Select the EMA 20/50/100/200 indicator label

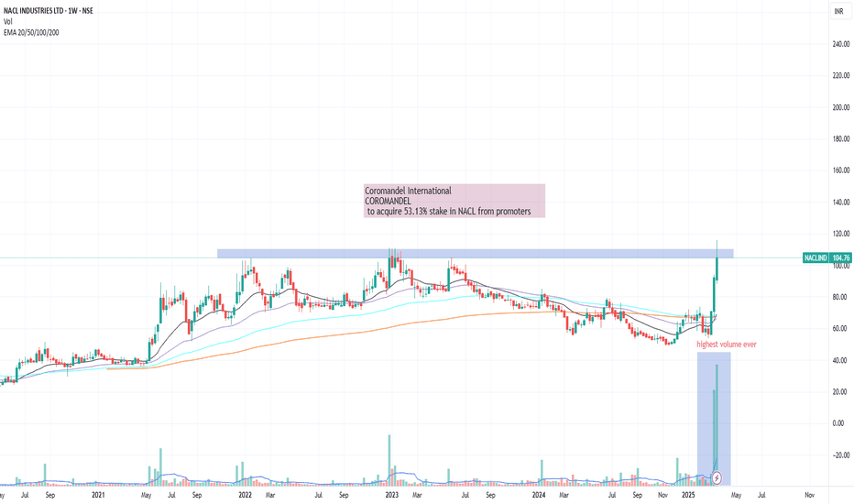(x=31, y=33)
